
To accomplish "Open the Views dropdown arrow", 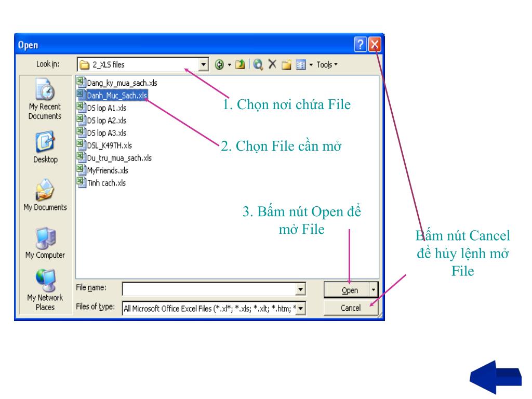I will coord(311,64).
